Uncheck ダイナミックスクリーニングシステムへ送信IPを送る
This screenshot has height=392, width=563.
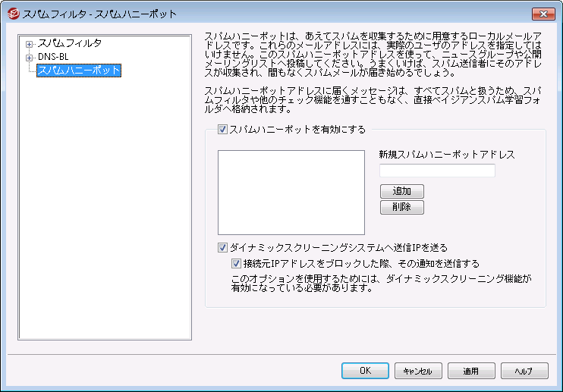pyautogui.click(x=222, y=247)
